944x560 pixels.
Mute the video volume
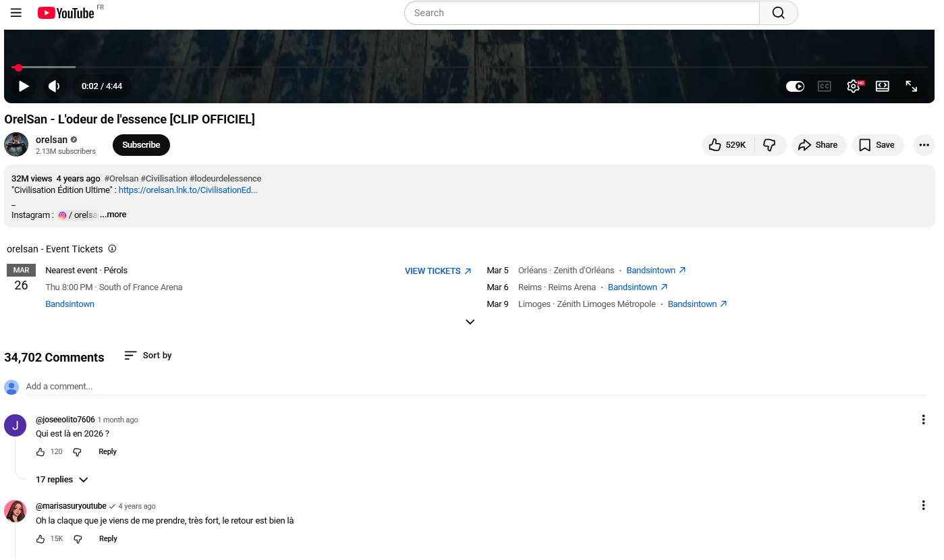tap(54, 86)
